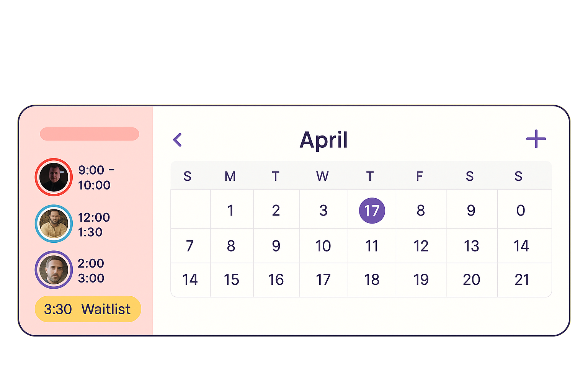Open the purple-ringed avatar for 2:00 appointment
Image resolution: width=588 pixels, height=392 pixels.
[x=54, y=269]
